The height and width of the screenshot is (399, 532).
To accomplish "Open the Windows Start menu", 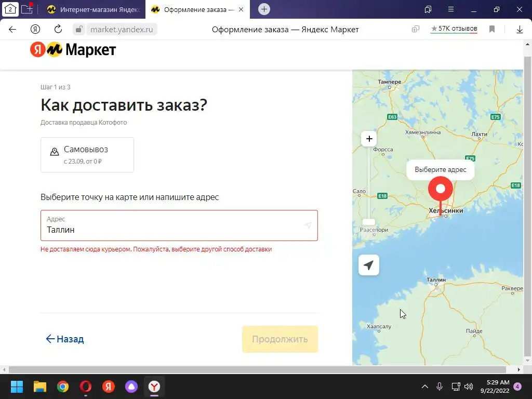I will 17,387.
